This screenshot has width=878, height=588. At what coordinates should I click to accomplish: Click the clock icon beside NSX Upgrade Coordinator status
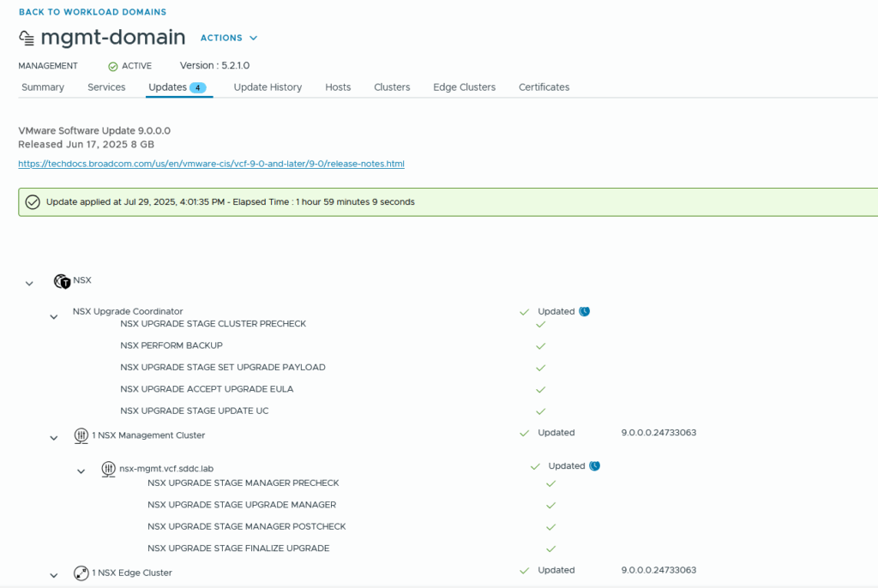point(584,312)
